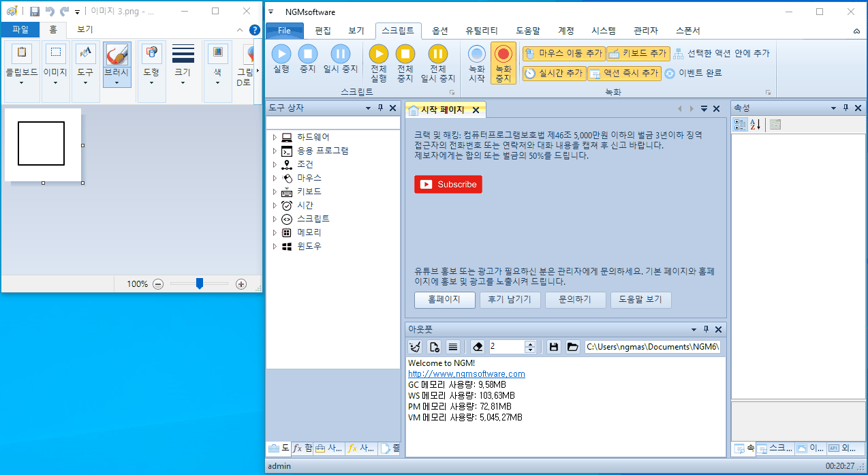Viewport: 868px width, 475px height.
Task: Click toolbox search input field
Action: point(333,123)
